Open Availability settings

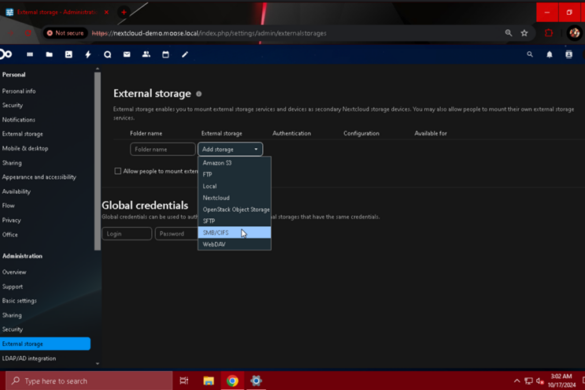[x=16, y=191]
